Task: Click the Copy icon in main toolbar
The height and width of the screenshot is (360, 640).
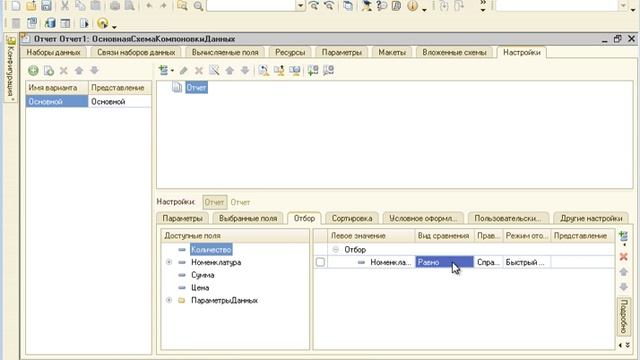Action: click(x=80, y=5)
